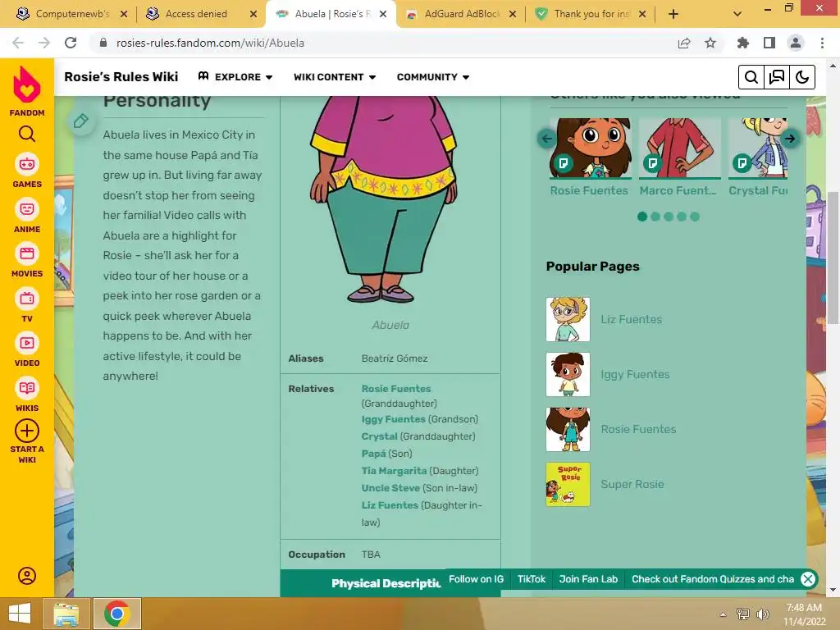
Task: Open the Crystal relative link
Action: (x=379, y=436)
